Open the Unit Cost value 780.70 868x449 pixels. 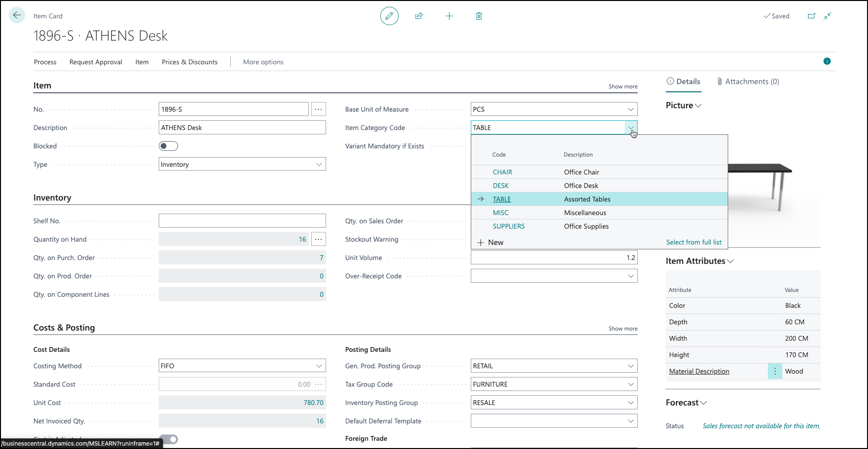point(314,403)
